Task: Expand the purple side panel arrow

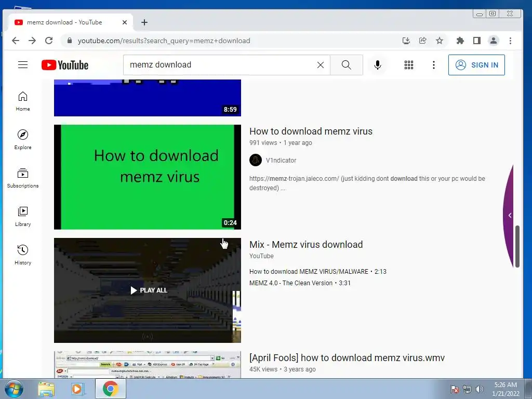Action: pyautogui.click(x=510, y=216)
